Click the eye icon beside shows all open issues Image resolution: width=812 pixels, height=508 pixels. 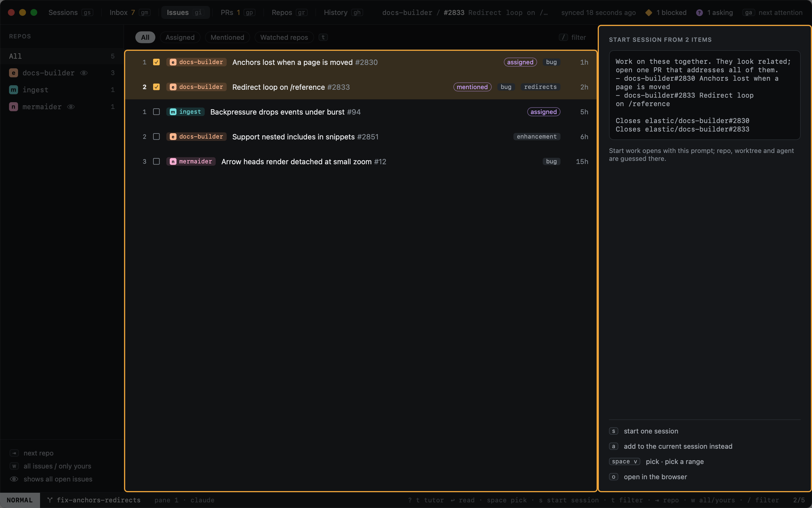[14, 479]
